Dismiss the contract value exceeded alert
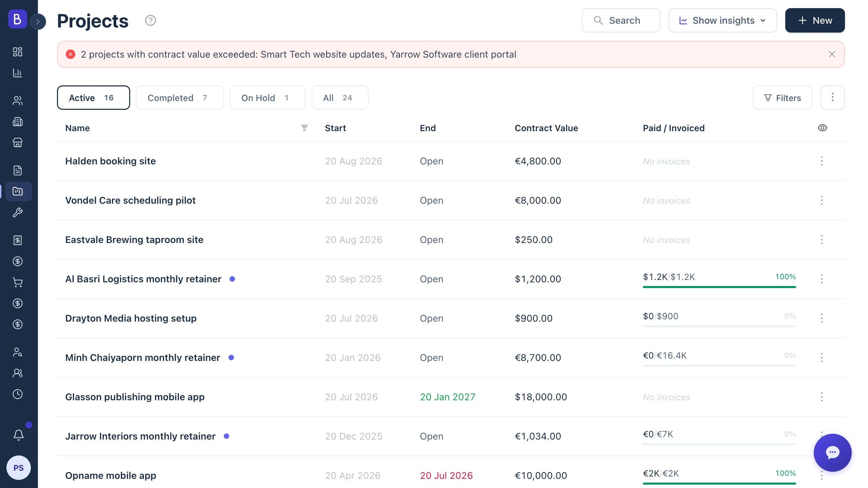868x488 pixels. [x=832, y=54]
